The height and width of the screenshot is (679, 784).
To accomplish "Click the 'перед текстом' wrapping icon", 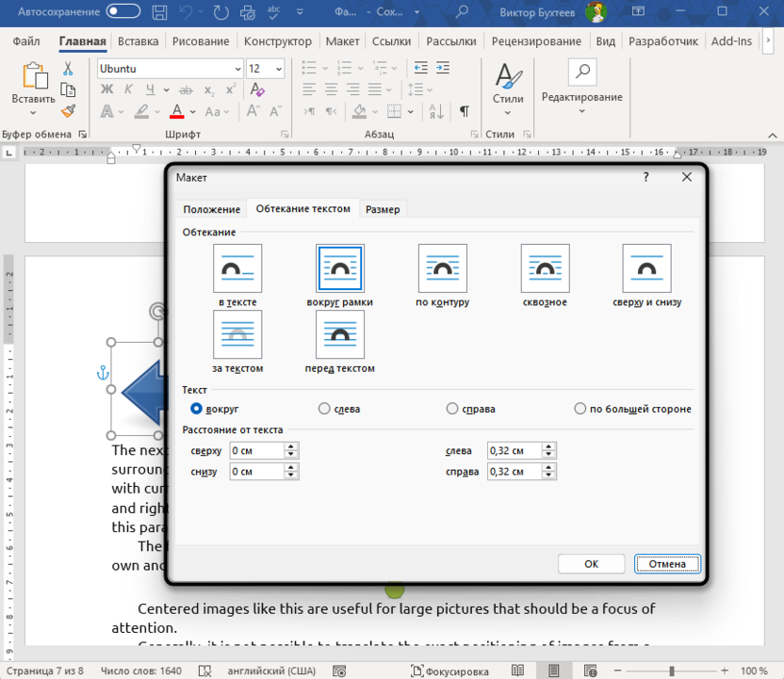I will point(339,334).
